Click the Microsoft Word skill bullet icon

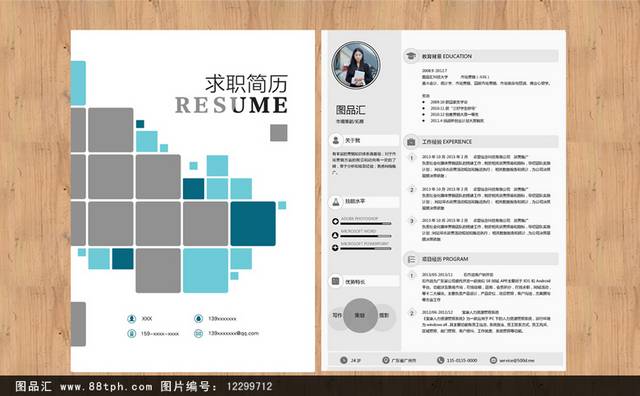335,235
